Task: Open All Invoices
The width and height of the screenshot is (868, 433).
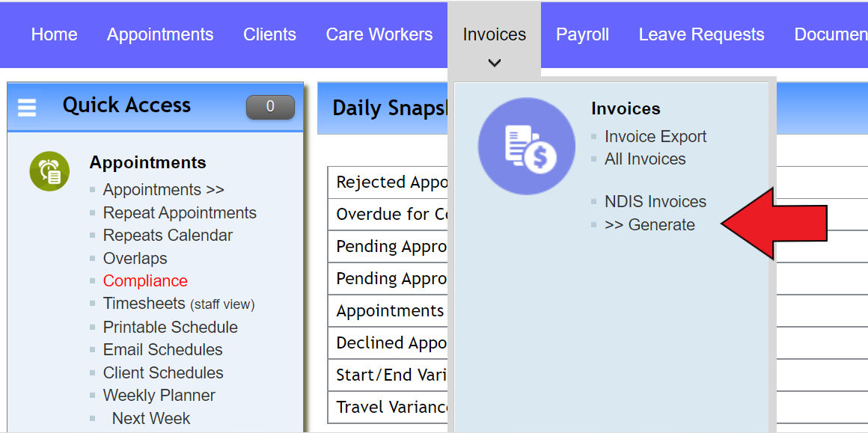Action: tap(645, 159)
